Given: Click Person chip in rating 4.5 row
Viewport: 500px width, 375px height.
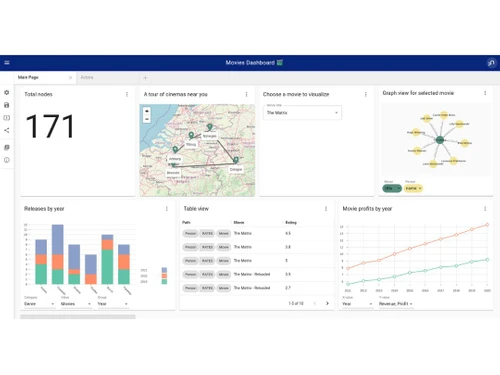Looking at the screenshot, I should tap(191, 233).
